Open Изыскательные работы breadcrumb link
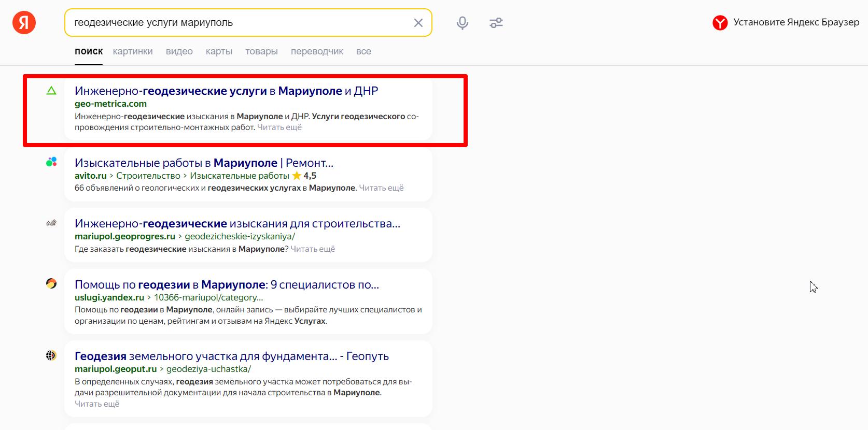This screenshot has width=868, height=430. (240, 176)
